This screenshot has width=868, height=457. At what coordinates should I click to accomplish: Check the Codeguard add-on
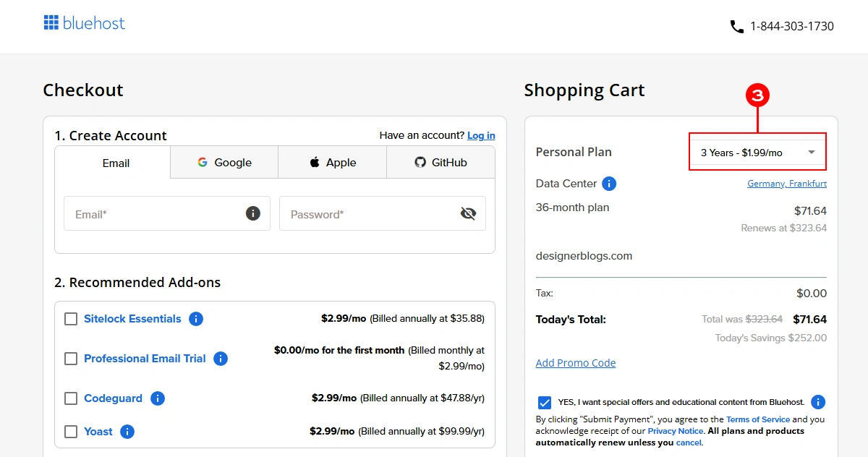click(70, 398)
